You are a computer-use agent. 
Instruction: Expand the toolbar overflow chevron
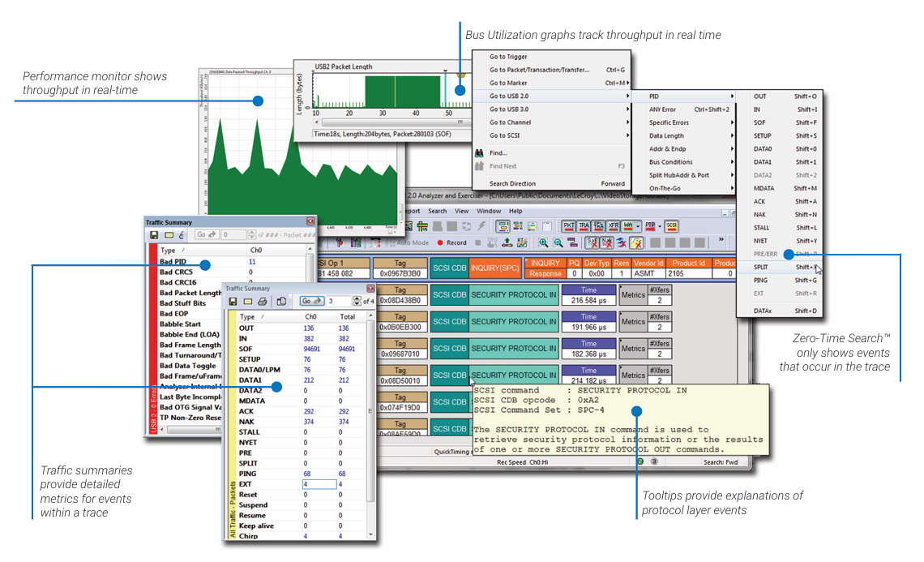pos(721,241)
